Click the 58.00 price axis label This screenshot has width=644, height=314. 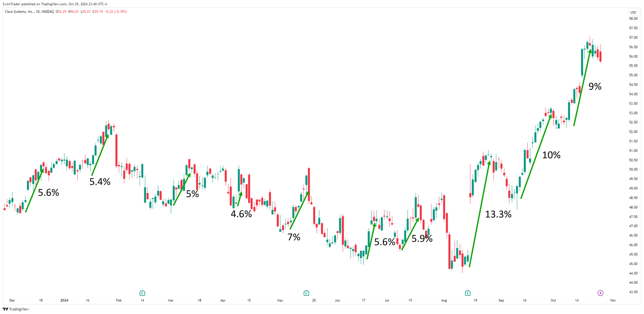pos(633,19)
